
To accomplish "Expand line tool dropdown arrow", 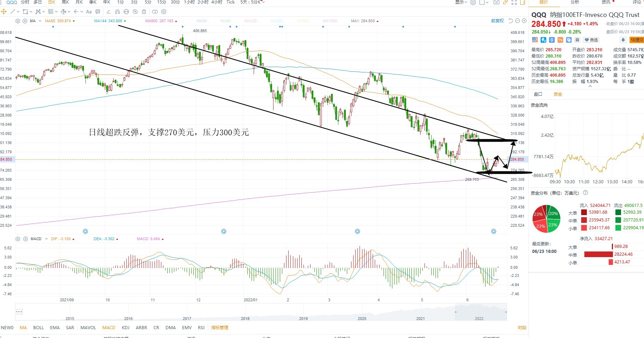I will pos(18,12).
